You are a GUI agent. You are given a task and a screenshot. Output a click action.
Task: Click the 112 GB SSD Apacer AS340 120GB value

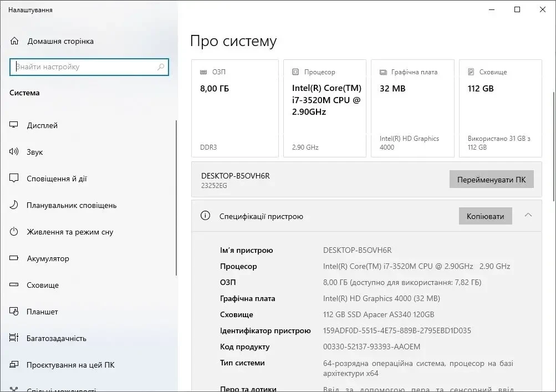(x=379, y=314)
